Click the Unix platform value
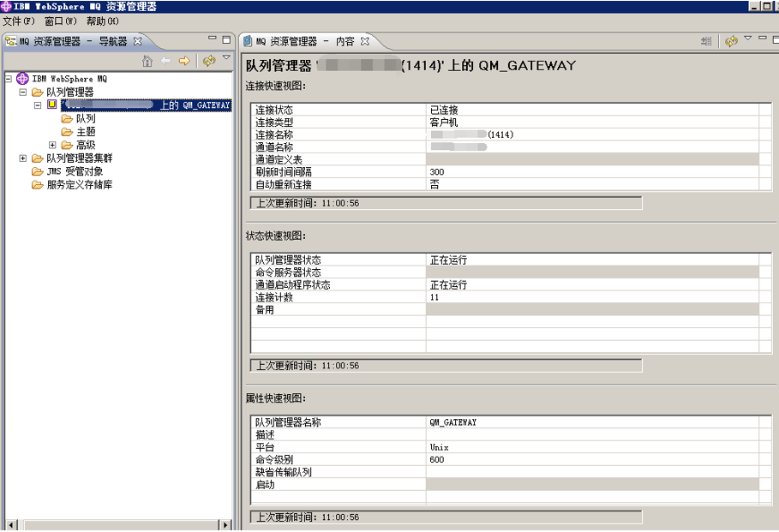 (x=439, y=447)
